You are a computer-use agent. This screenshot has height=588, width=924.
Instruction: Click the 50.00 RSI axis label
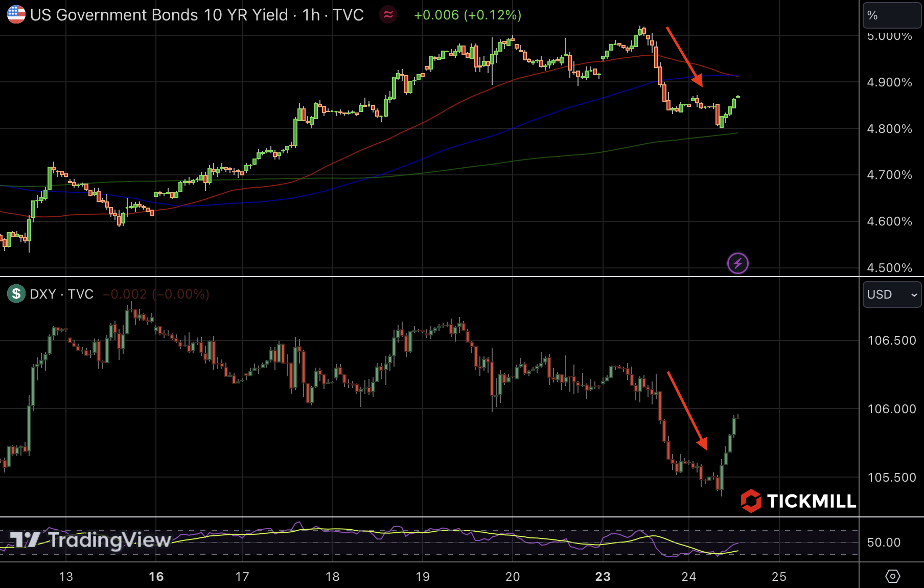[x=884, y=542]
